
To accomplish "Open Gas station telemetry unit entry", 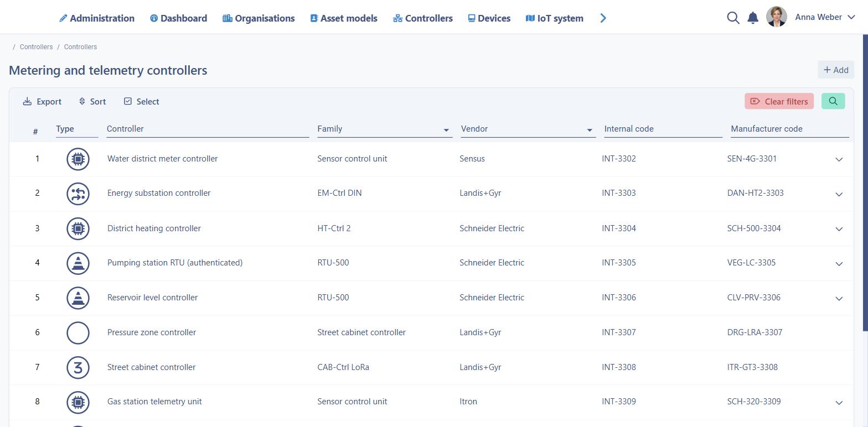I will (154, 402).
